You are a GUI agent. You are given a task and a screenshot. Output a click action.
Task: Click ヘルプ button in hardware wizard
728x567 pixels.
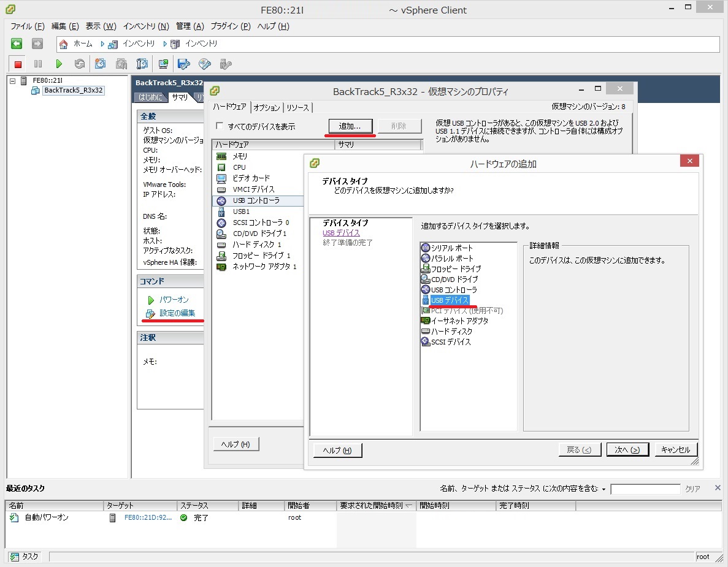(x=337, y=451)
